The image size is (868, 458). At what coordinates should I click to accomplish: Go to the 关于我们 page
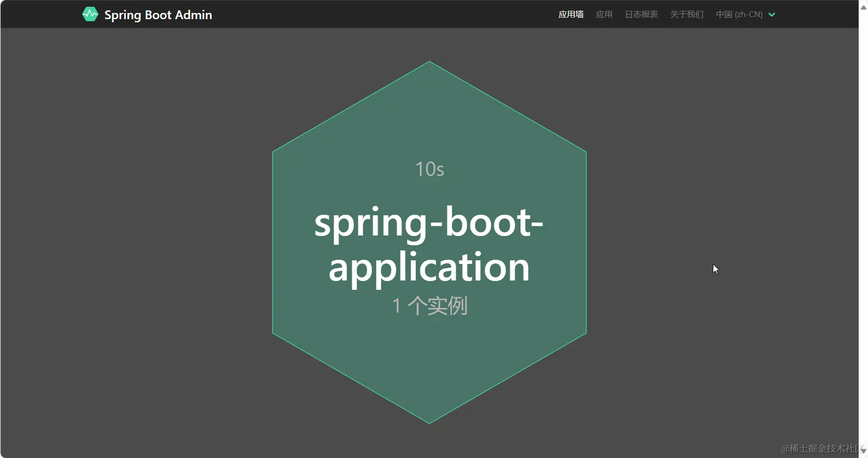click(x=687, y=14)
